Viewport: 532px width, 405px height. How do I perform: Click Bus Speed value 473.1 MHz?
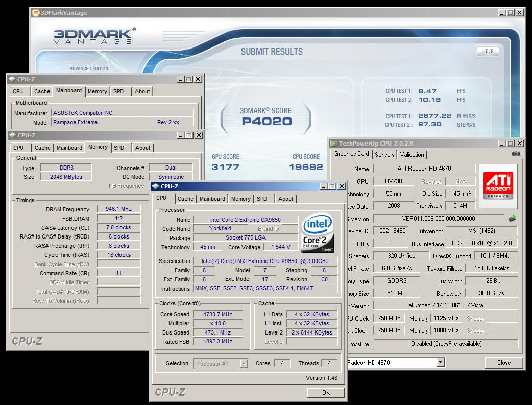point(218,332)
